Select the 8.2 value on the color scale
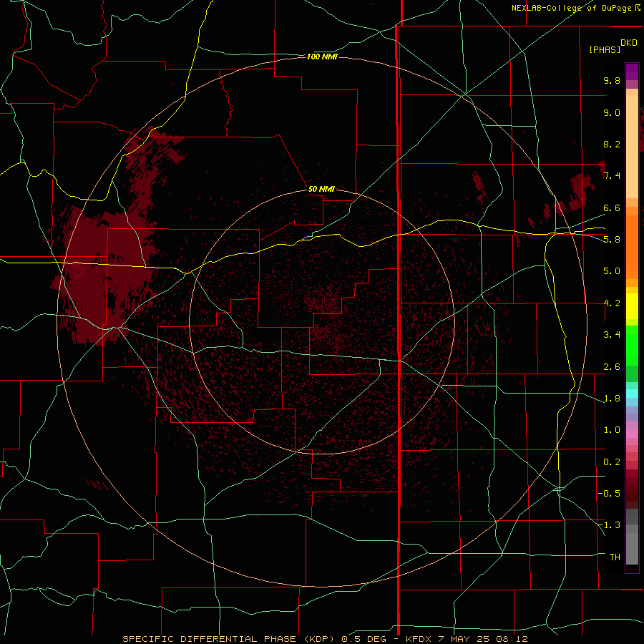Viewport: 644px width, 644px height. click(x=612, y=144)
